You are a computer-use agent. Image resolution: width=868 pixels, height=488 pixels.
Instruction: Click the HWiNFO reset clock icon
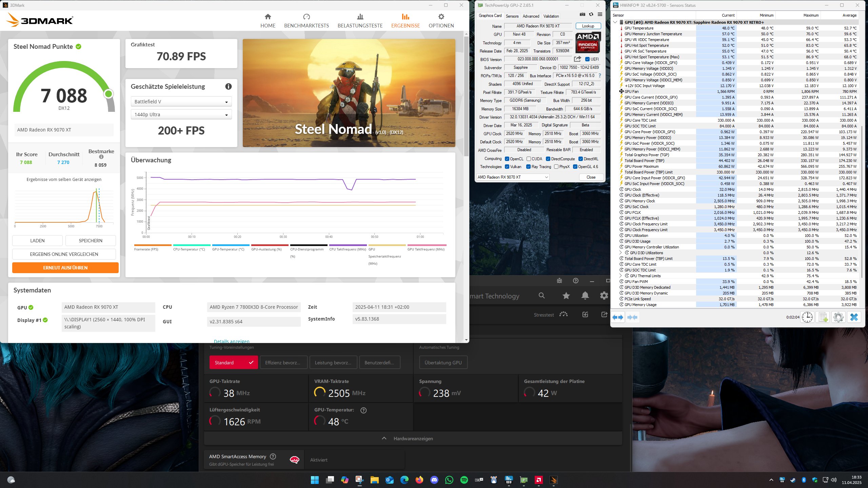tap(807, 317)
